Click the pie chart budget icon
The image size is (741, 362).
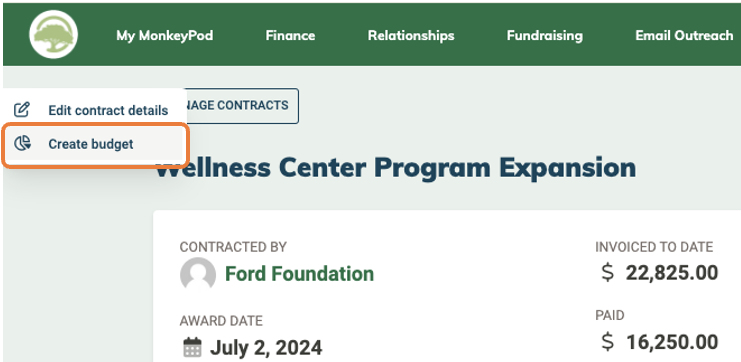(x=22, y=144)
